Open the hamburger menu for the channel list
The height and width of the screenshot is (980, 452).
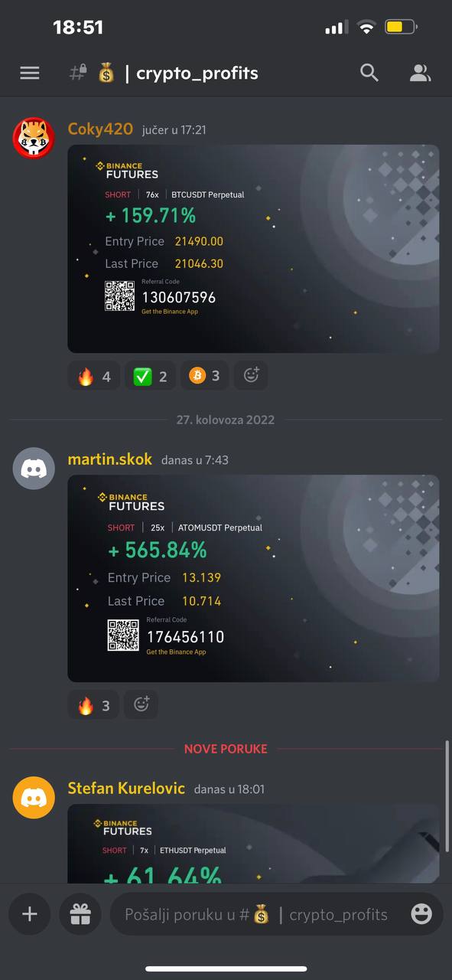pos(29,73)
